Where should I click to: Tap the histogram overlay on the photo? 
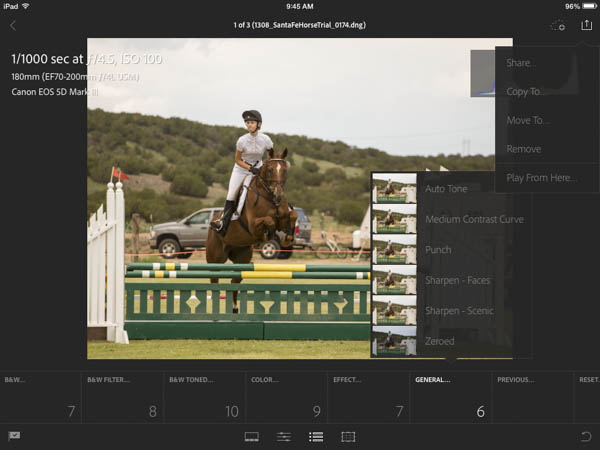[x=483, y=73]
